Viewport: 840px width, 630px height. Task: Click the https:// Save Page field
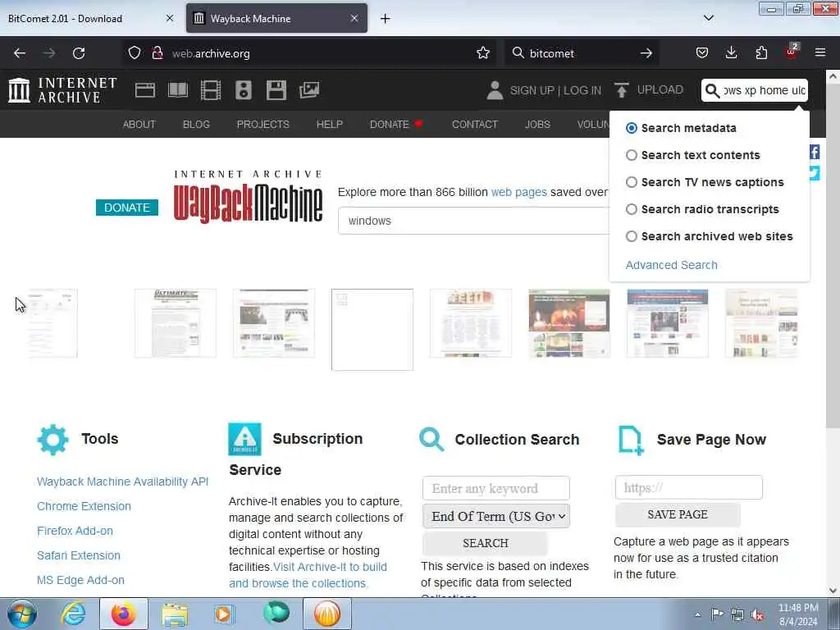tap(689, 487)
